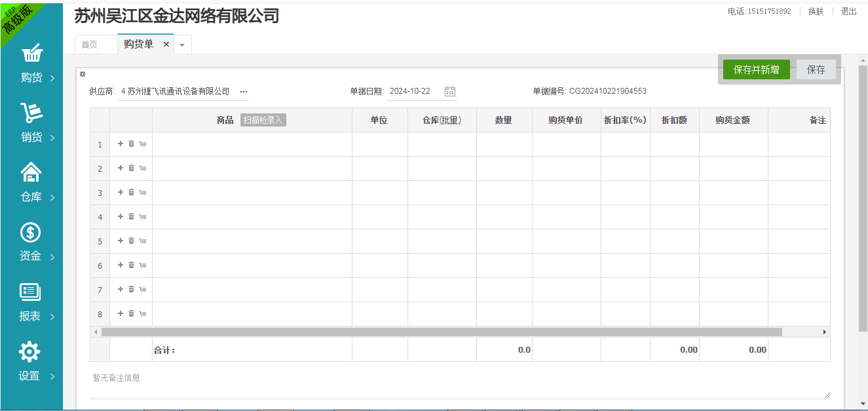
Task: Click the calendar icon beside 单据日期
Action: (450, 92)
